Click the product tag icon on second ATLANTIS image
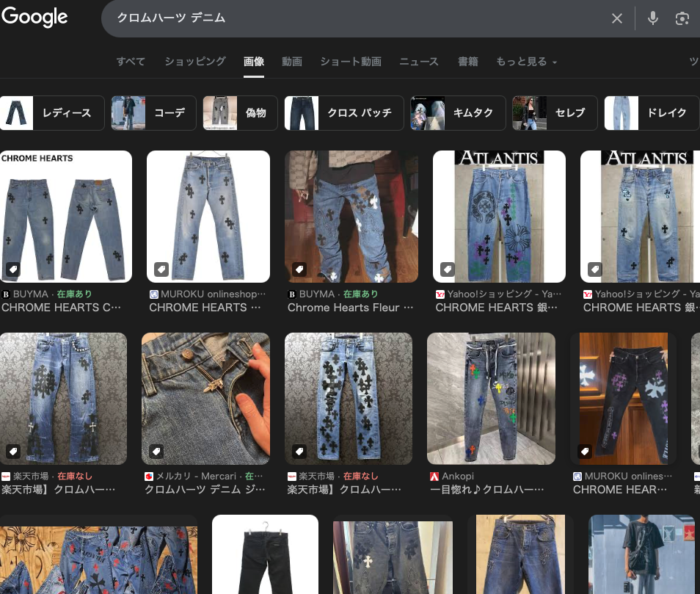The image size is (700, 594). (594, 269)
